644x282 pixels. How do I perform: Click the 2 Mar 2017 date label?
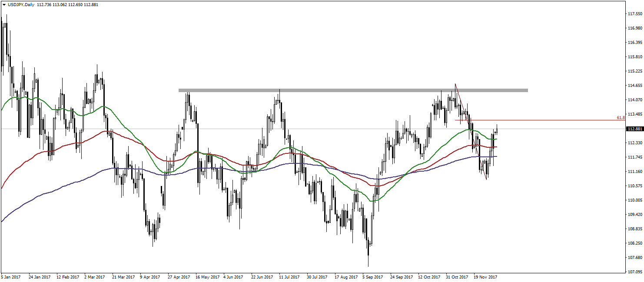point(95,277)
